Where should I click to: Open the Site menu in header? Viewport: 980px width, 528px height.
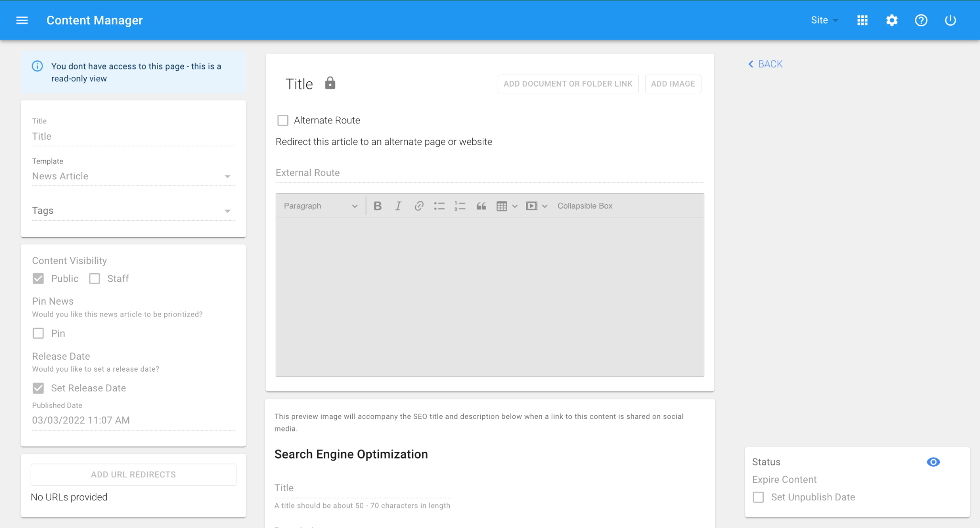pos(824,20)
